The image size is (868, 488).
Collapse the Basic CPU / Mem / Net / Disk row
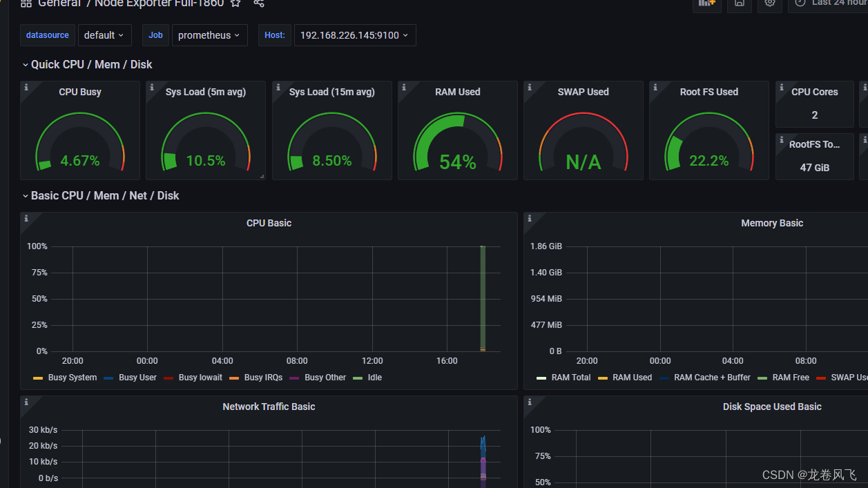[100, 195]
